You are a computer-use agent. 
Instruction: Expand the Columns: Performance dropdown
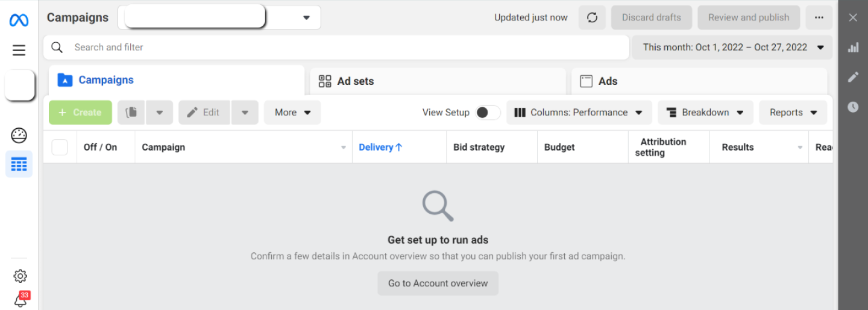click(x=579, y=113)
